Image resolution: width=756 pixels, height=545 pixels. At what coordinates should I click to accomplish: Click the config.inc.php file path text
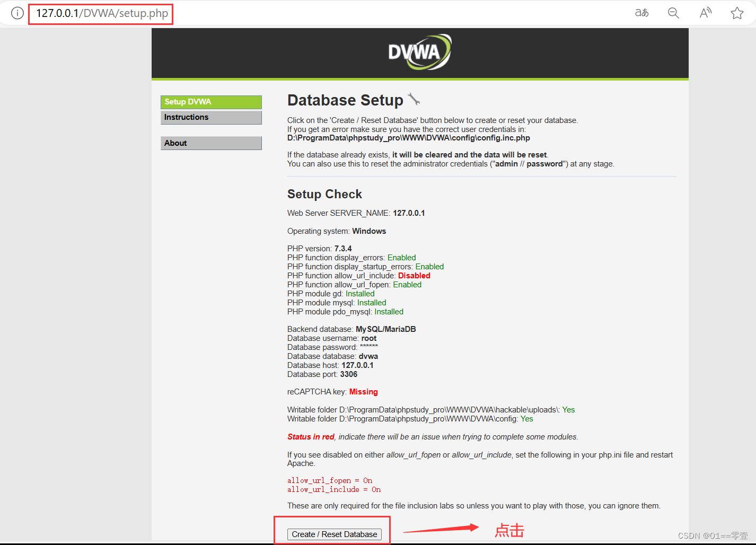tap(409, 138)
